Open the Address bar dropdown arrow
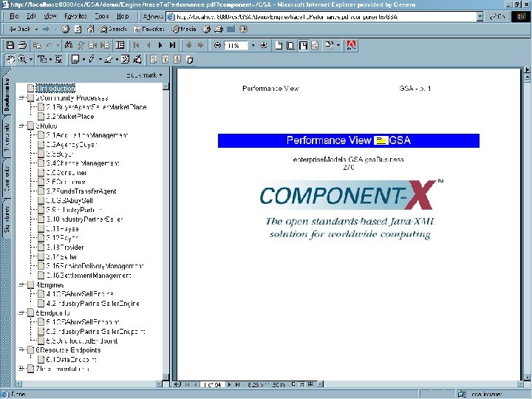532x399 pixels. (x=480, y=16)
